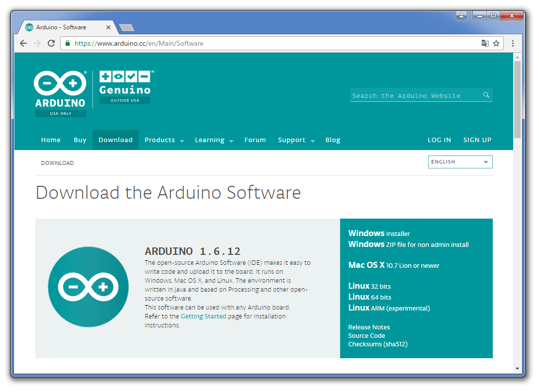Click the browser back arrow
The width and height of the screenshot is (539, 392).
coord(23,43)
